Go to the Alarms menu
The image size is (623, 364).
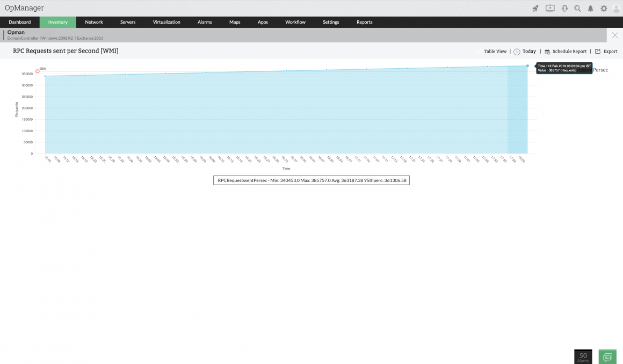point(205,22)
